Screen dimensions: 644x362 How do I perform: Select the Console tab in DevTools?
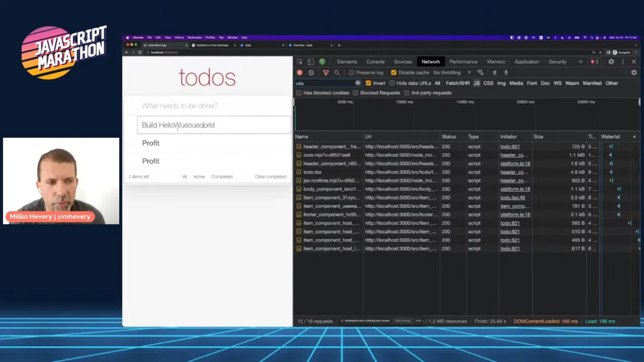[x=376, y=61]
